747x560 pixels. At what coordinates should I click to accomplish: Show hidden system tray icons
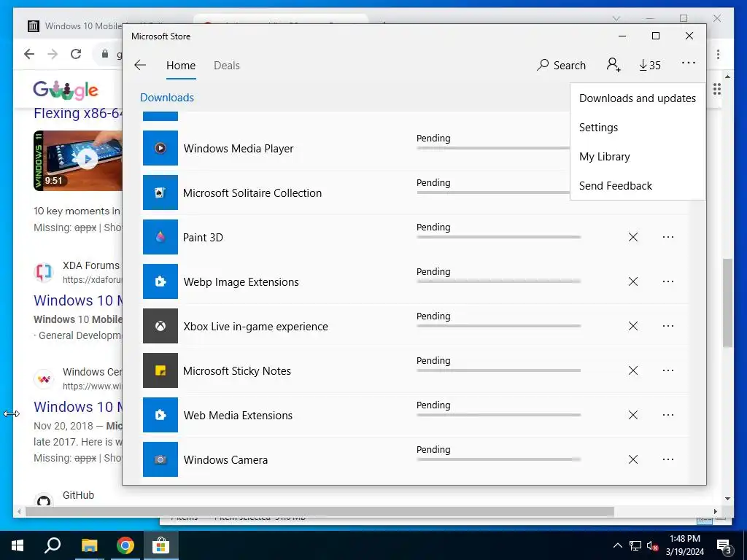click(x=617, y=545)
